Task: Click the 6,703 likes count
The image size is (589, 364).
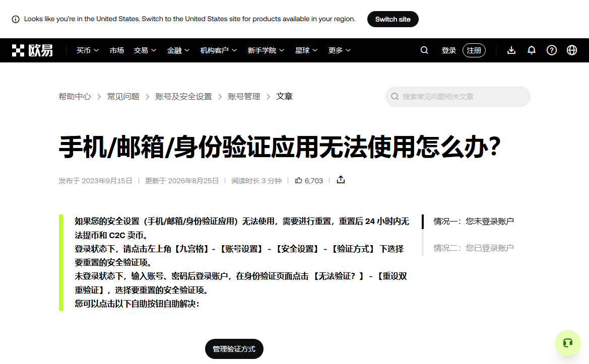Action: (x=314, y=181)
